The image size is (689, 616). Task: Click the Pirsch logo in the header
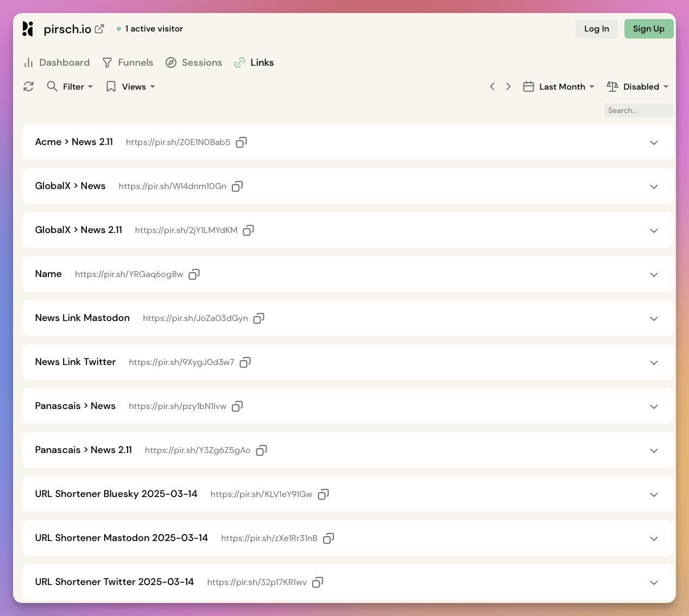coord(28,28)
